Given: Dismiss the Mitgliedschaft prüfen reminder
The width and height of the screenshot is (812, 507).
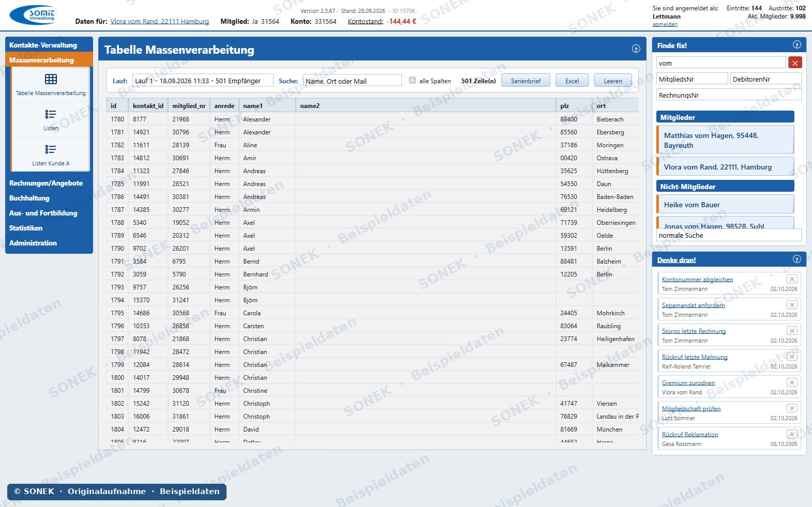Looking at the screenshot, I should point(792,408).
